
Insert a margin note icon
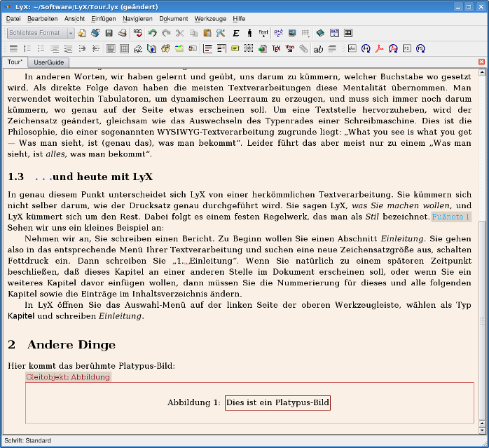[221, 48]
